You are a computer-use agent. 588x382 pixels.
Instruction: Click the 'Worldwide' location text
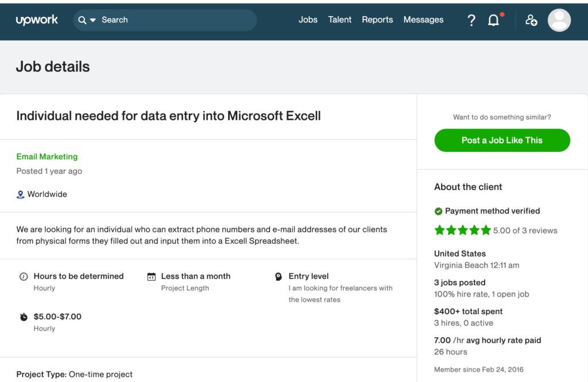(47, 194)
